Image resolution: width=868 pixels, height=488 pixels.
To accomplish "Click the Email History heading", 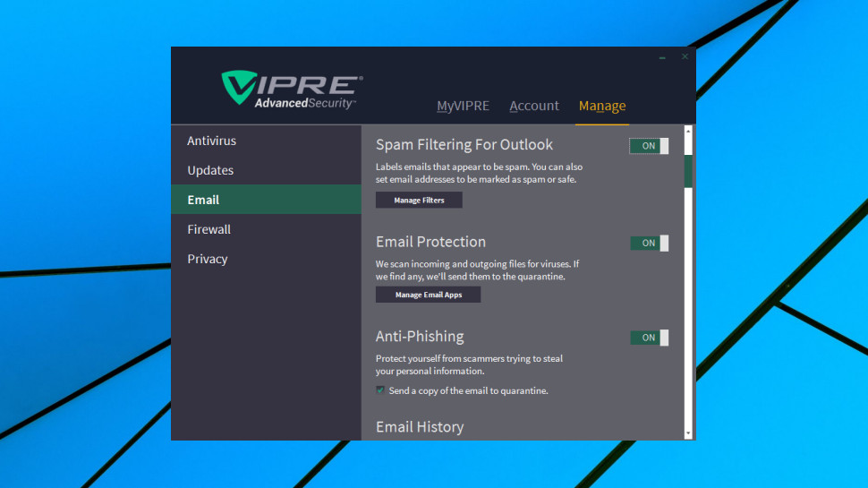I will [x=420, y=427].
